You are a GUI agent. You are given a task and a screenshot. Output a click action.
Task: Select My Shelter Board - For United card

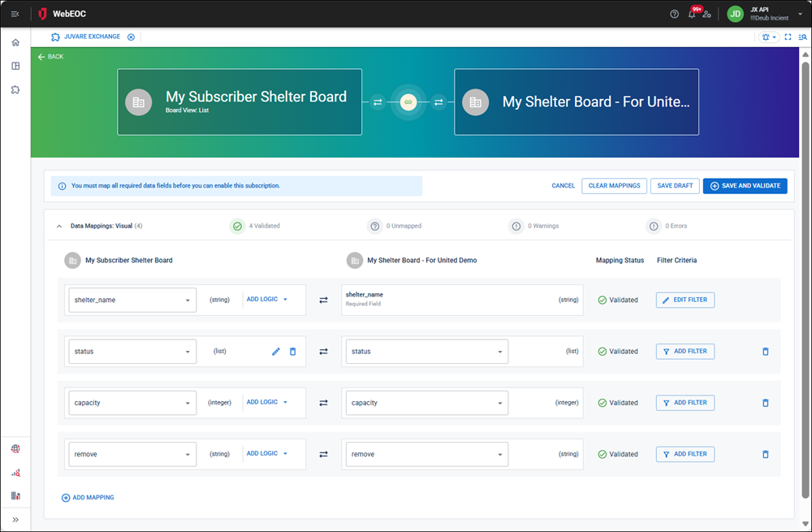pyautogui.click(x=577, y=102)
